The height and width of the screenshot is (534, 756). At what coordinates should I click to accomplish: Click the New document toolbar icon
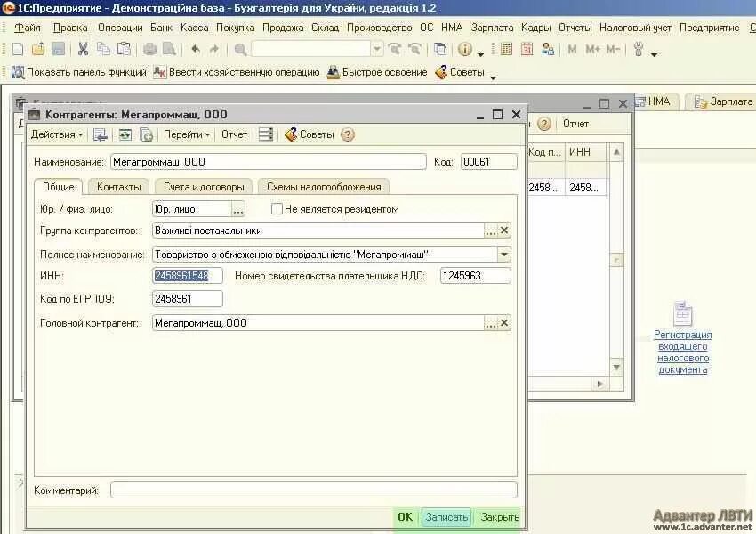tap(18, 49)
